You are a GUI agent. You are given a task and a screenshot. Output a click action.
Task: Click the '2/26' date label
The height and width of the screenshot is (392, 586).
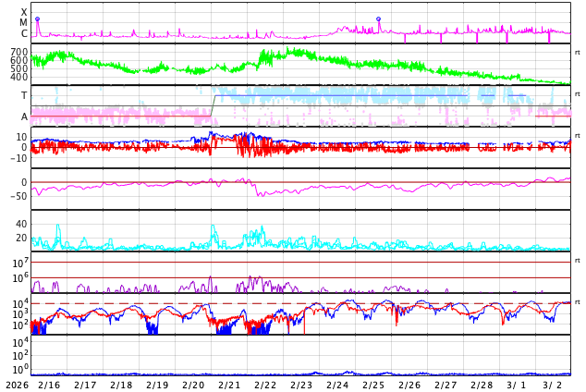coord(409,385)
